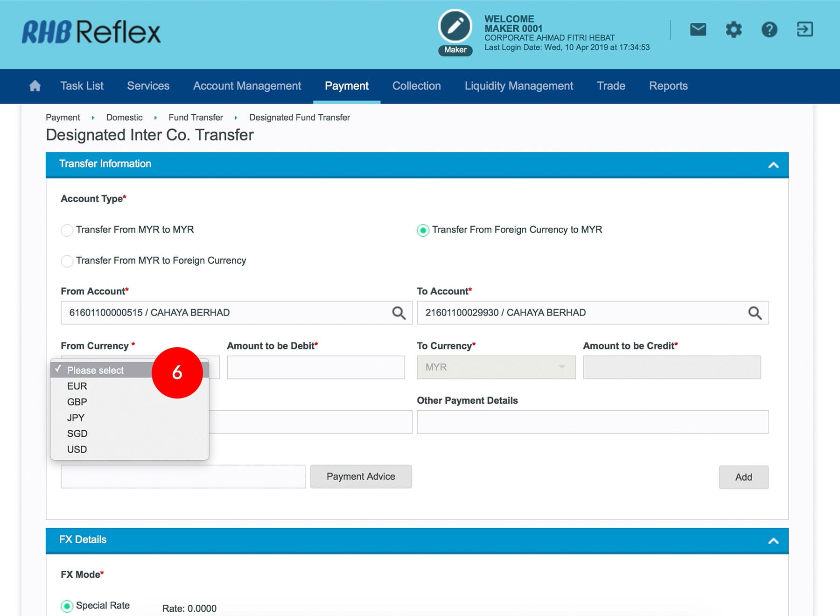Image resolution: width=840 pixels, height=616 pixels.
Task: Open the Account Management menu
Action: click(x=247, y=86)
